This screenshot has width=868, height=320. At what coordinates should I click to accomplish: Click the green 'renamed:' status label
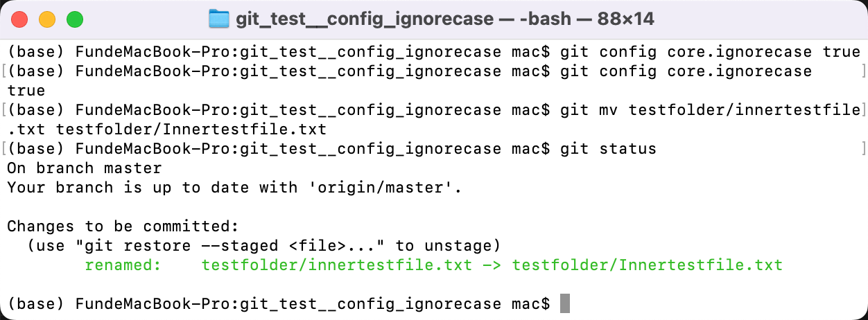coord(124,265)
